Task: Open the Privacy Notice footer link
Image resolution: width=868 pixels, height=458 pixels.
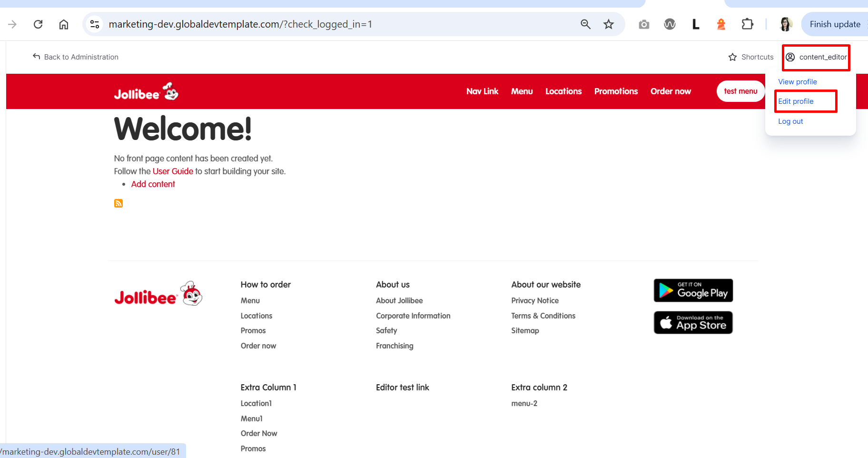Action: tap(535, 301)
